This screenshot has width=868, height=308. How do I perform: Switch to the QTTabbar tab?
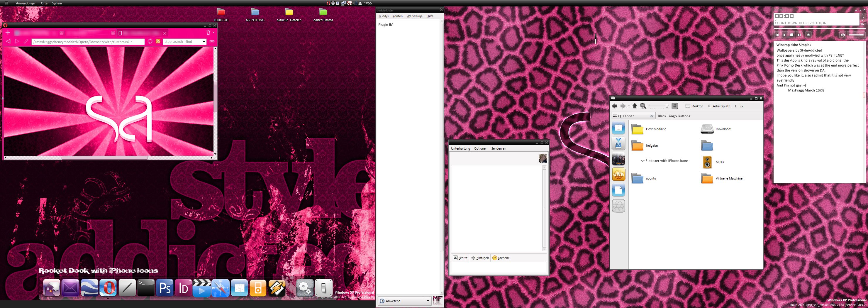click(633, 116)
